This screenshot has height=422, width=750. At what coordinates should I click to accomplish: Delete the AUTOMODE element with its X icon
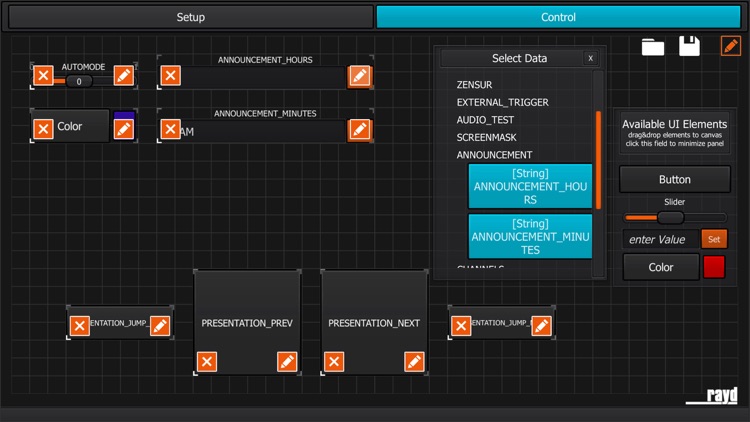(43, 75)
